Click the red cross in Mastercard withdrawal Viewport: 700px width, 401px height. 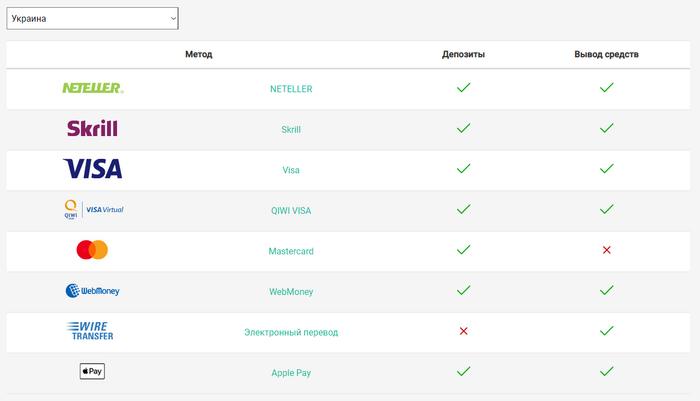[x=606, y=250]
